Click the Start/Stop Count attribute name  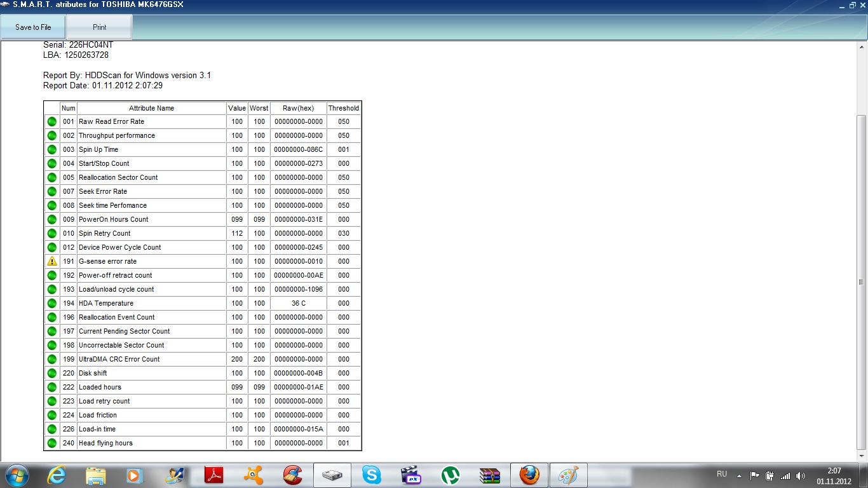point(104,163)
